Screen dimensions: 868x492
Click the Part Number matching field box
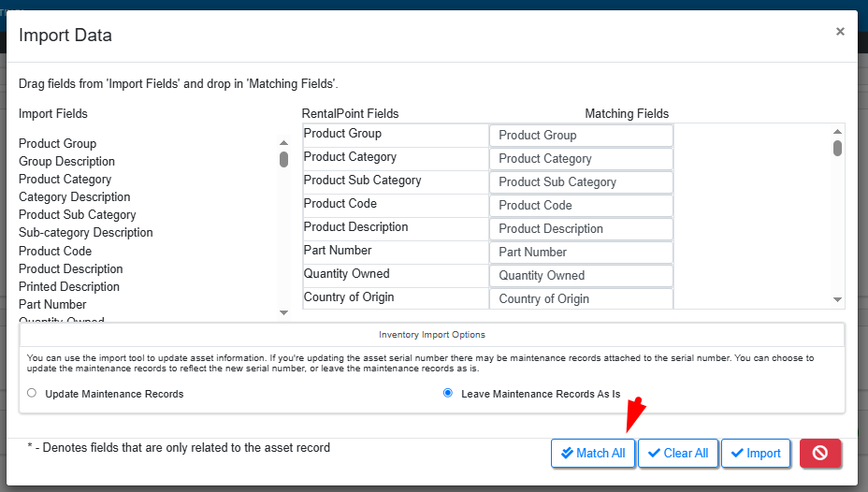581,253
